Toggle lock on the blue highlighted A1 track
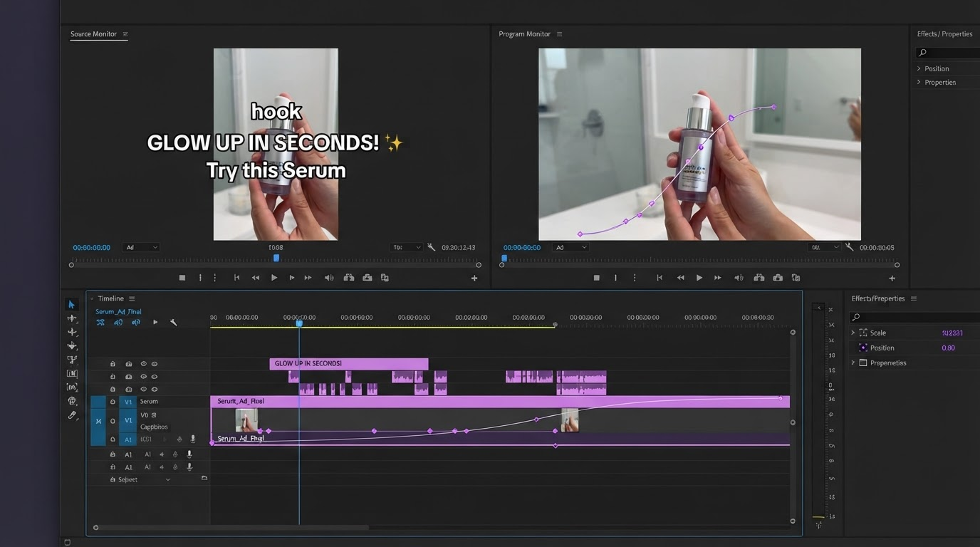980x547 pixels. tap(113, 439)
